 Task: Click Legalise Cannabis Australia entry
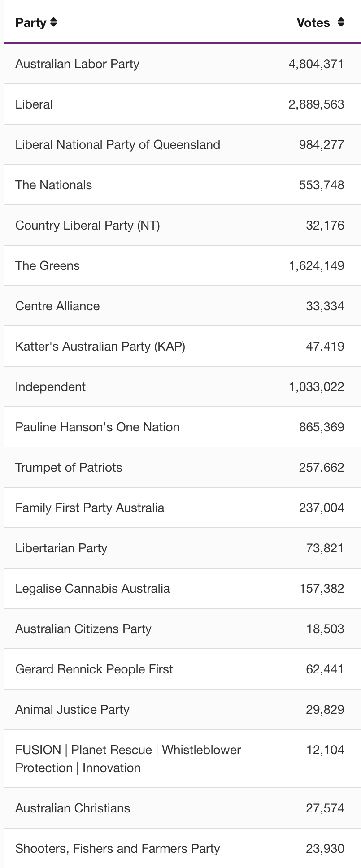(92, 589)
